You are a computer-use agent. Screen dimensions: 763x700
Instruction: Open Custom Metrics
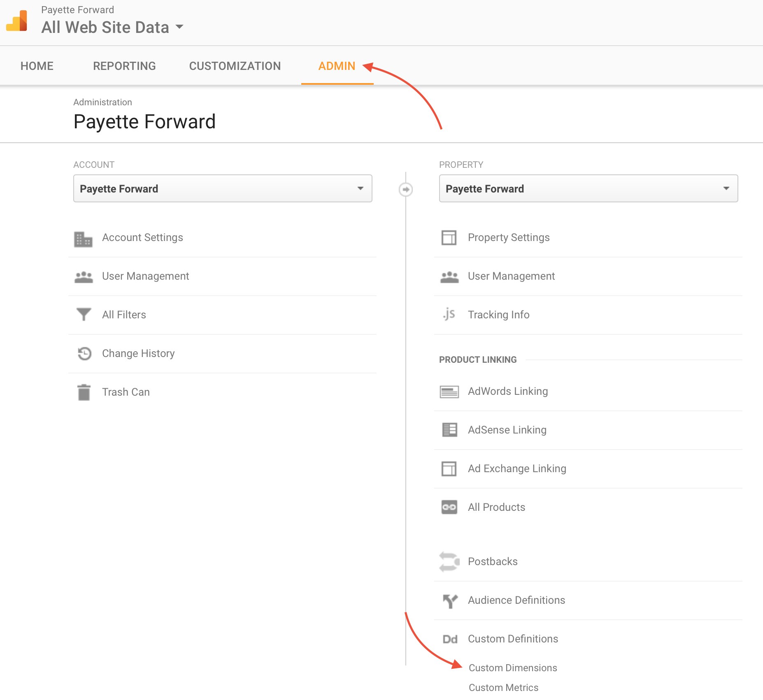(x=503, y=687)
